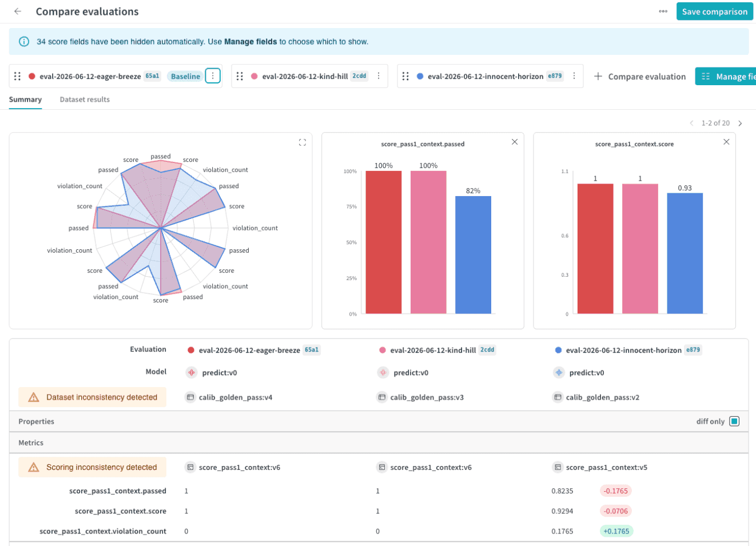The image size is (756, 546).
Task: Expand the Metrics section header
Action: pyautogui.click(x=379, y=443)
